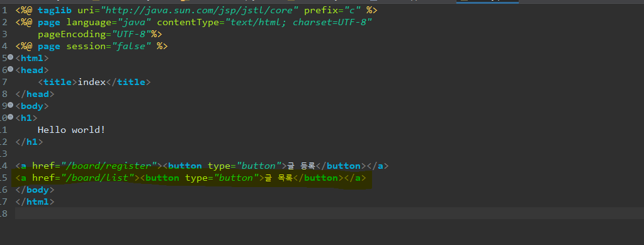This screenshot has width=644, height=245.
Task: Place cursor on empty last line 18
Action: click(x=329, y=214)
